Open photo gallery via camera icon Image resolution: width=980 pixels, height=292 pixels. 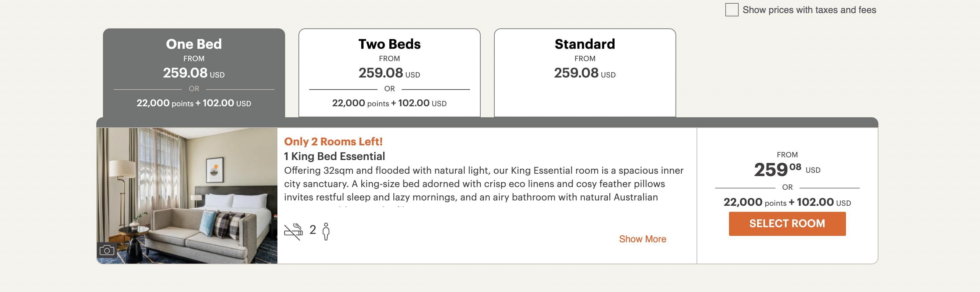(107, 250)
